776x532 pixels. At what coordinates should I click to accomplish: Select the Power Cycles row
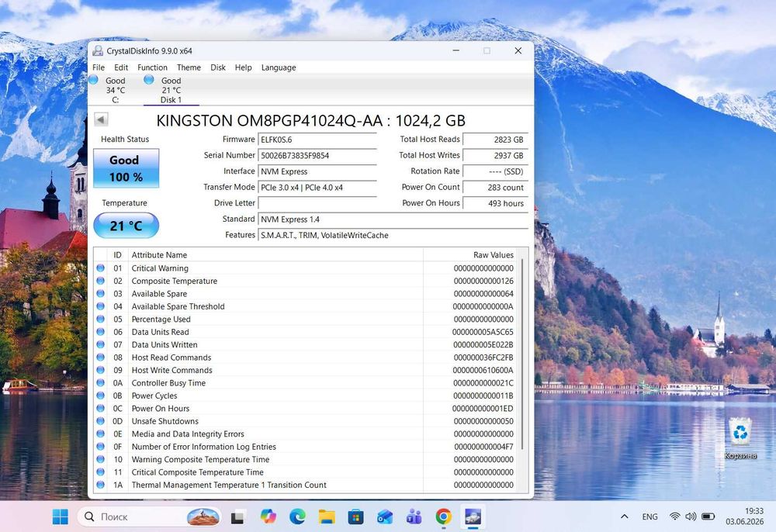tap(305, 396)
